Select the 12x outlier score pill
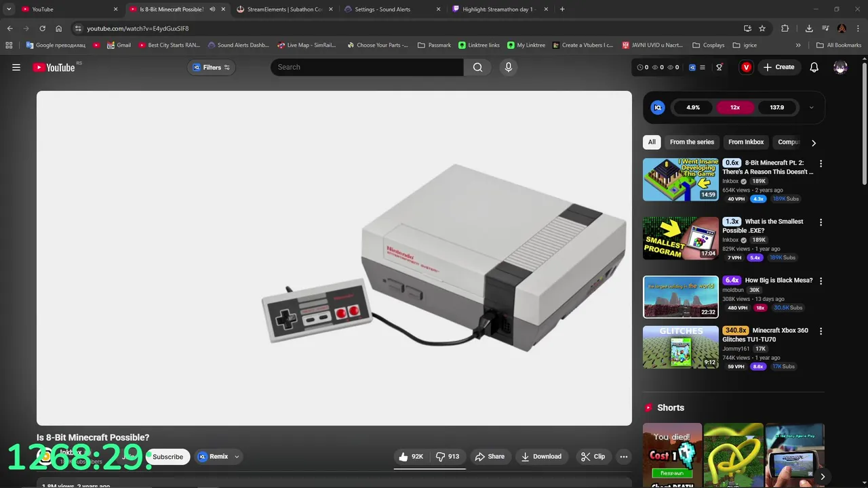 click(x=735, y=107)
